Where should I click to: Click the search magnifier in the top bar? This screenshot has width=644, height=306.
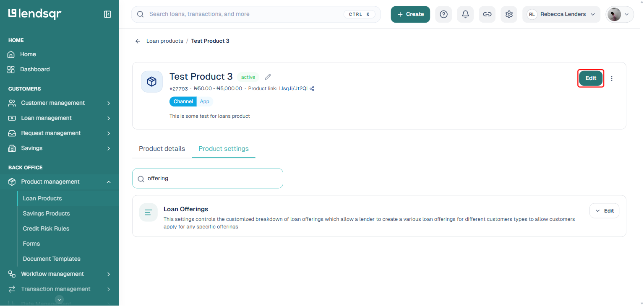click(x=141, y=14)
